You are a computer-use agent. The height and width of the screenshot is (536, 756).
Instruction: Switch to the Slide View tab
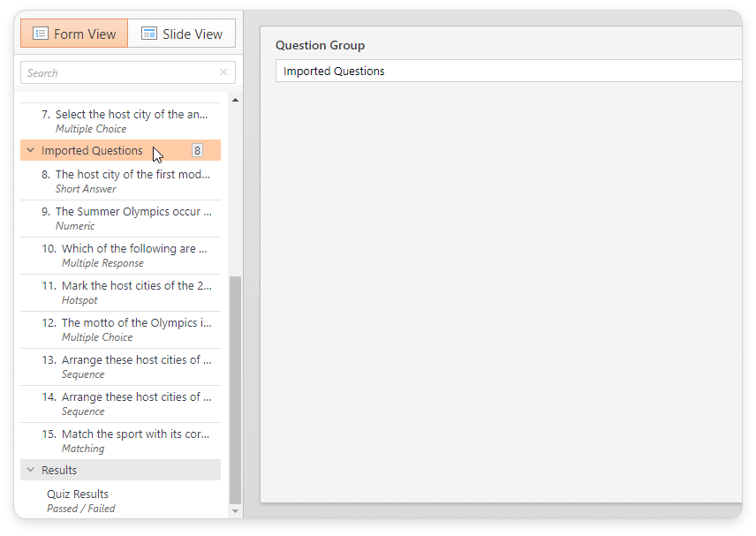(182, 34)
